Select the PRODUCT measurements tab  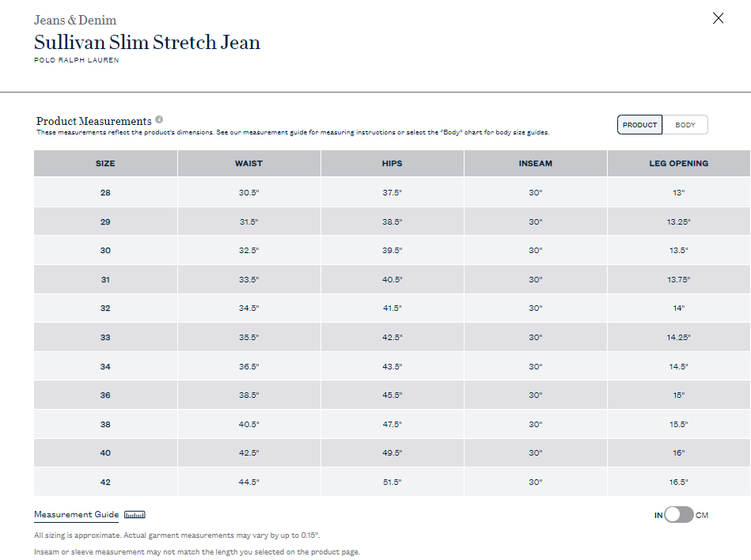(640, 125)
